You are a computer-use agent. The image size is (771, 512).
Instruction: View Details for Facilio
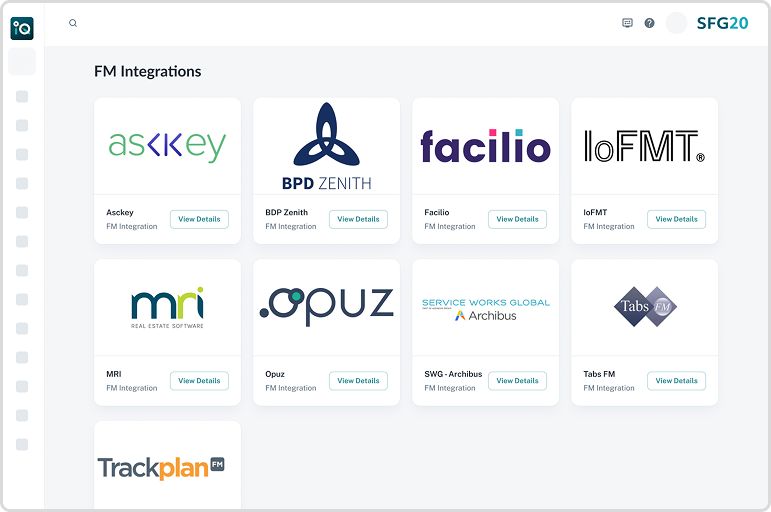click(x=517, y=219)
